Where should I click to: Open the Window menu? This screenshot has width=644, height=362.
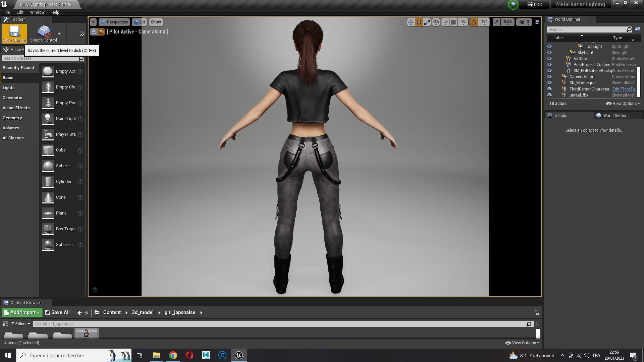click(x=37, y=12)
